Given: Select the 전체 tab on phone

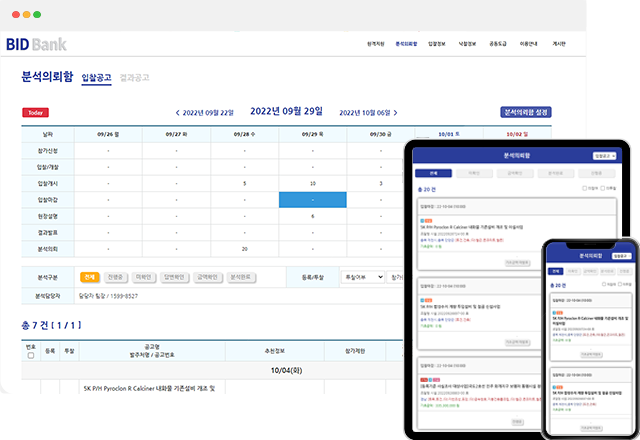Looking at the screenshot, I should (x=556, y=271).
